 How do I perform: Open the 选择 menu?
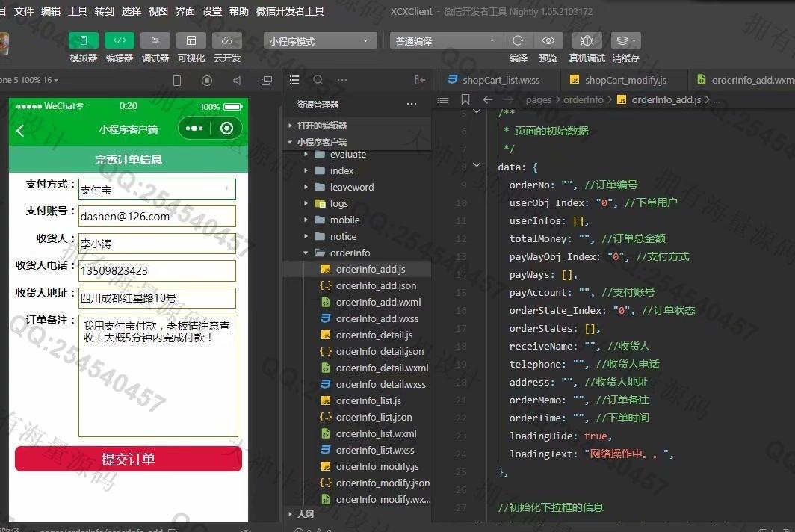132,11
